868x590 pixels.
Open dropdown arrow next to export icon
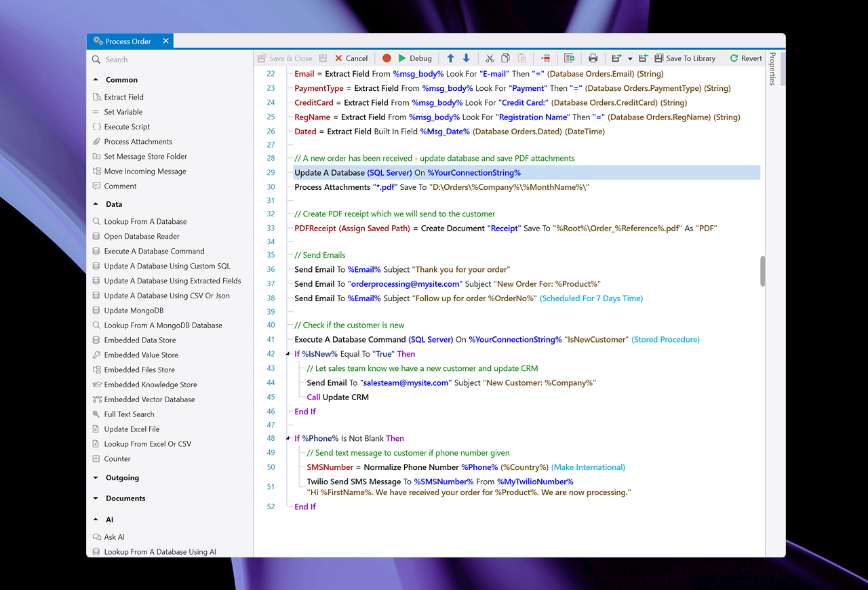(630, 59)
